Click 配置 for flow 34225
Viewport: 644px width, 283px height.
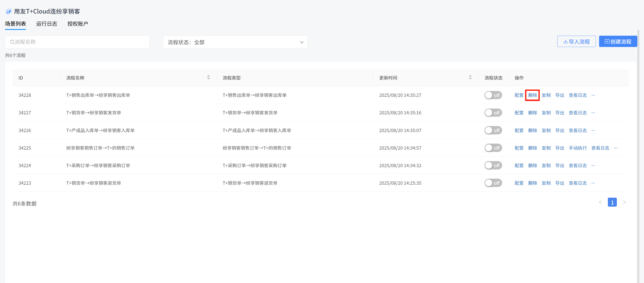(519, 148)
